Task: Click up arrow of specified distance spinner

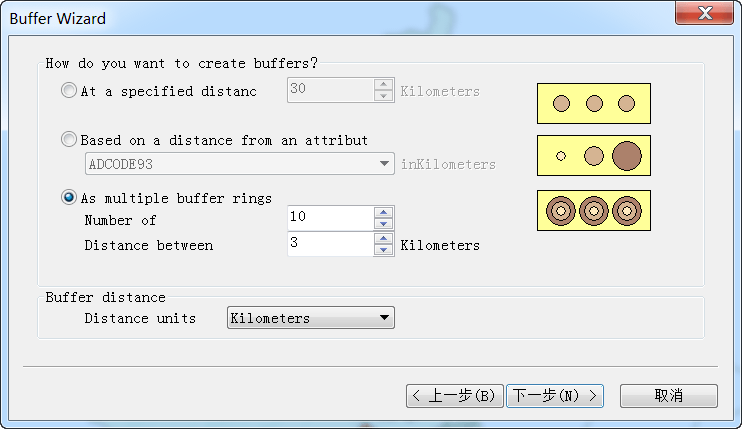Action: point(383,85)
